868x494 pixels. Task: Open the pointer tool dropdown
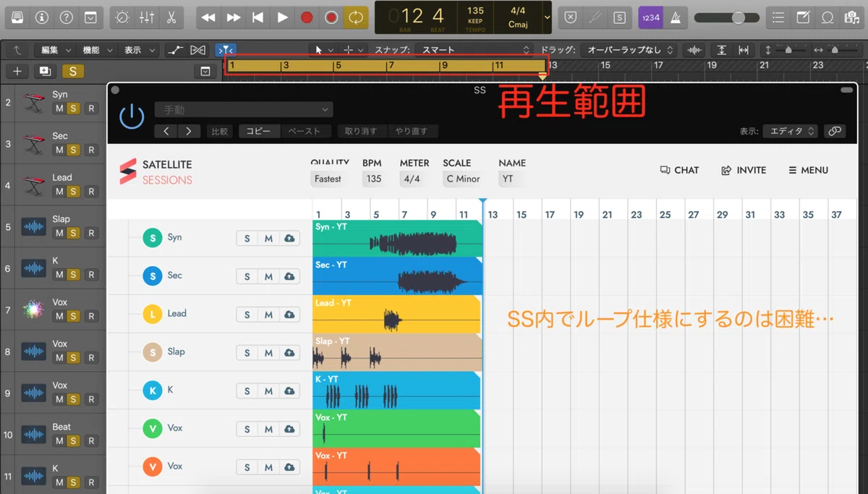point(323,50)
